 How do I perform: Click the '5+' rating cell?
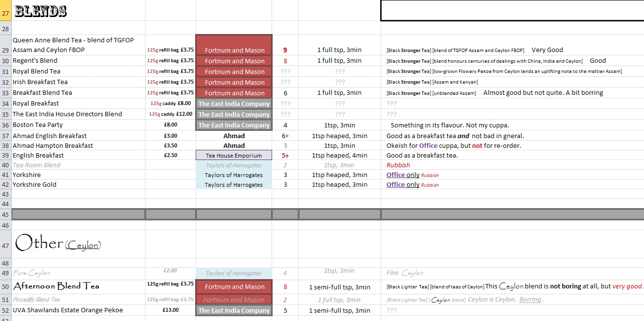pyautogui.click(x=285, y=155)
